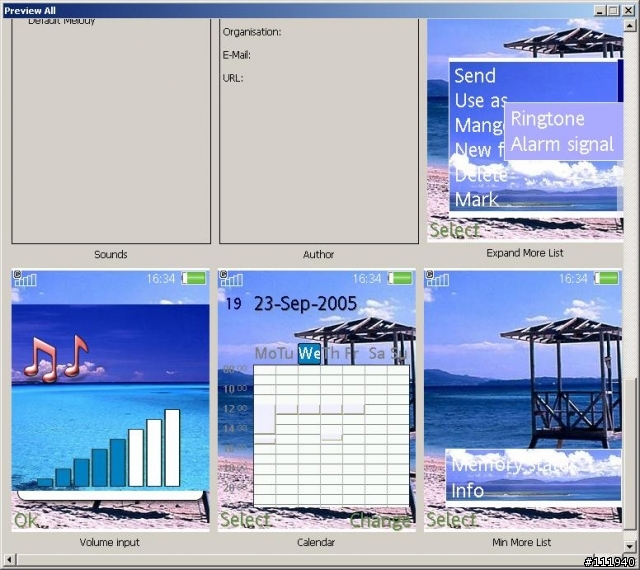640x570 pixels.
Task: Select the Delete item in More List
Action: tap(481, 175)
